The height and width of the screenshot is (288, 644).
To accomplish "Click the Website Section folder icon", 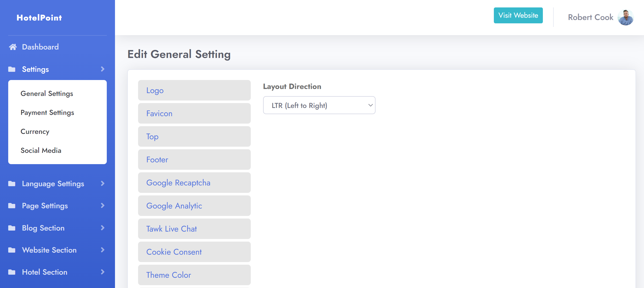I will point(12,250).
